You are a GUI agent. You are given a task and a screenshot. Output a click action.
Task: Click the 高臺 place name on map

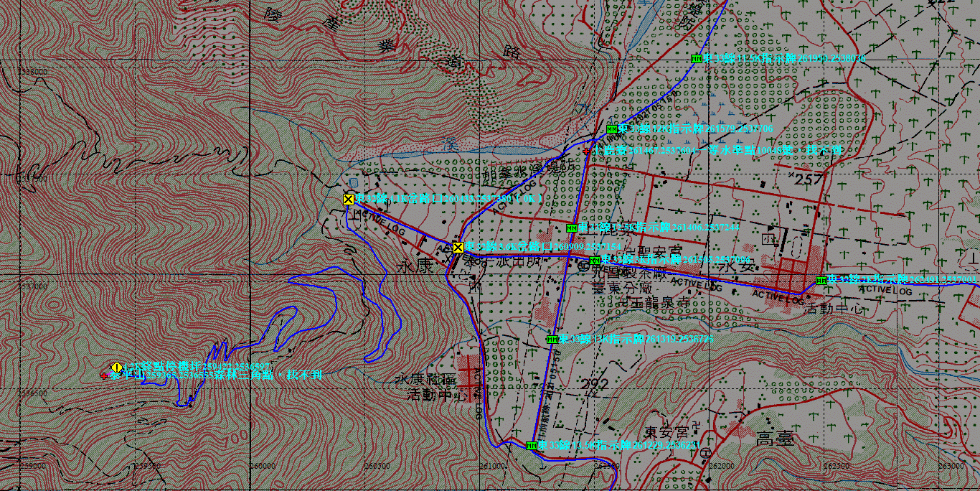[775, 440]
